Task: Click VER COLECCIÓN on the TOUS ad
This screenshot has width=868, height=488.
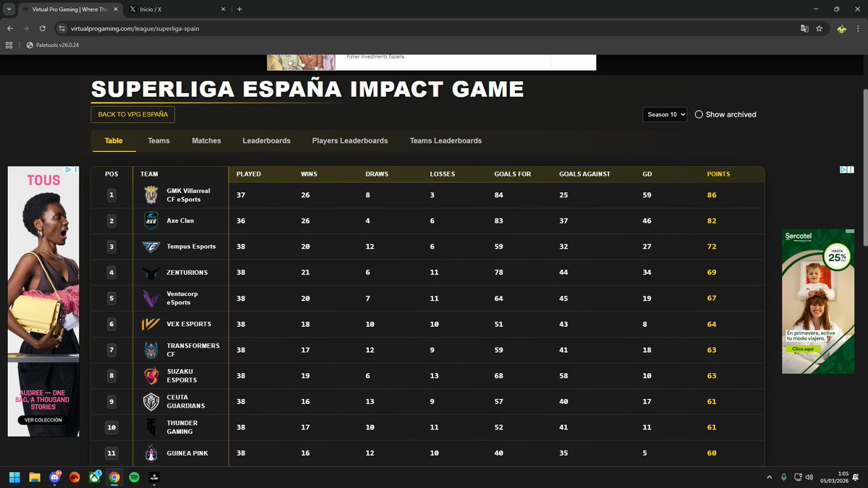Action: click(43, 420)
